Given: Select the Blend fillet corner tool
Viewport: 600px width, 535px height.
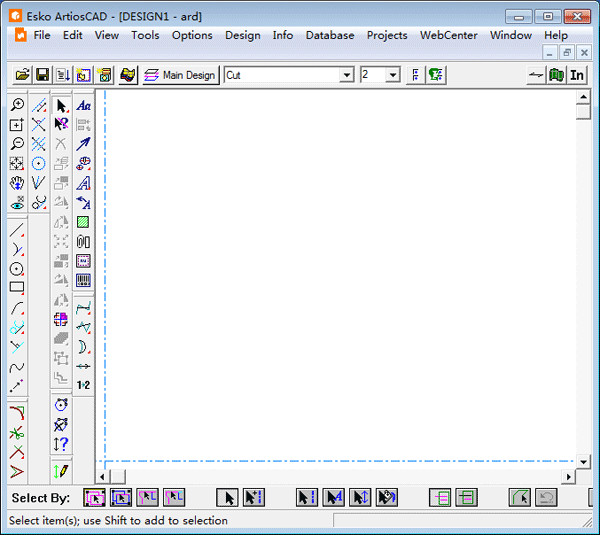Looking at the screenshot, I should pyautogui.click(x=17, y=413).
